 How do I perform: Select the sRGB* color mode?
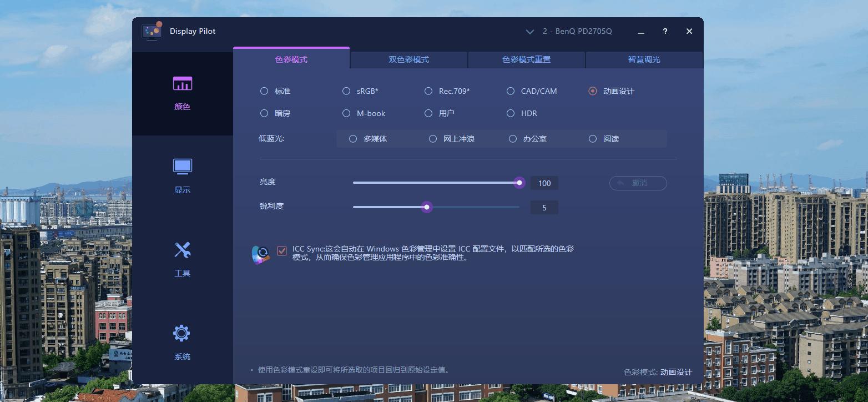point(346,91)
